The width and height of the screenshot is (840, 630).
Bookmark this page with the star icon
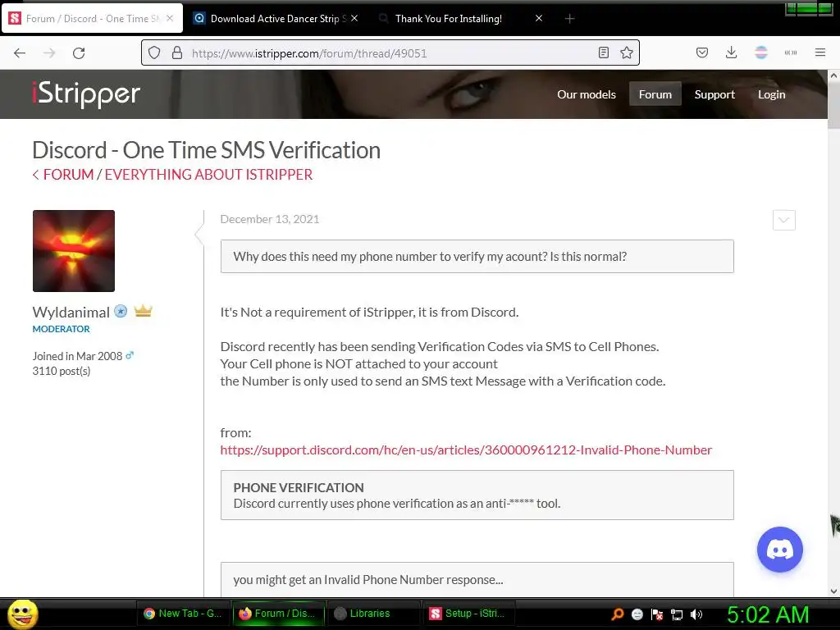pyautogui.click(x=626, y=52)
